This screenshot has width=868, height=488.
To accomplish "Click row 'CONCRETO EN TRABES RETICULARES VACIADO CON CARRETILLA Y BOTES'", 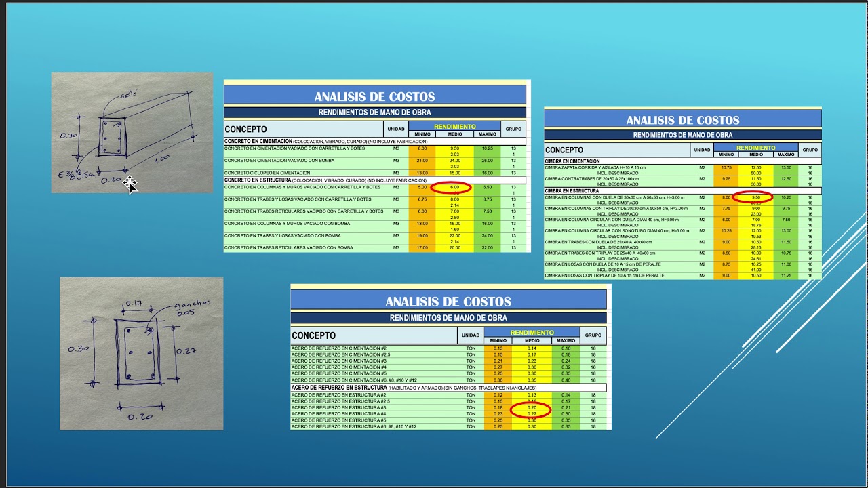I will tap(375, 211).
